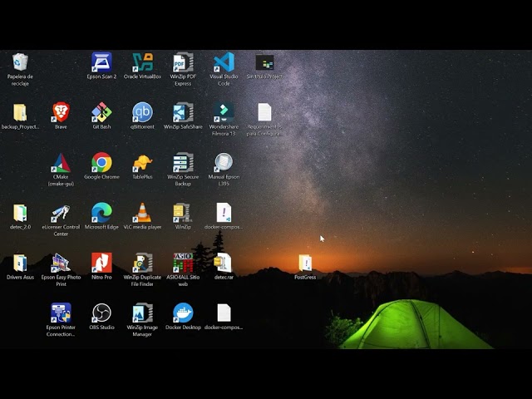This screenshot has height=399, width=532.
Task: Click the VLC media player cone
Action: coord(142,213)
